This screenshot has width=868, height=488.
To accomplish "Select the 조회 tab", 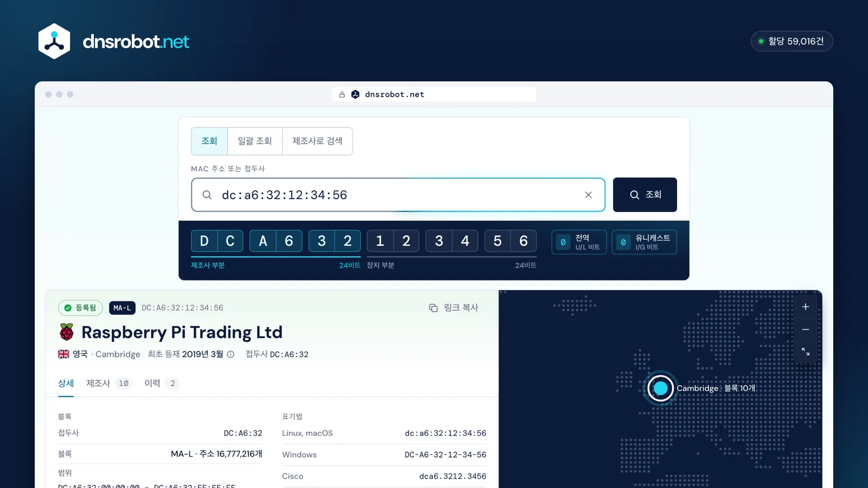I will tap(209, 141).
